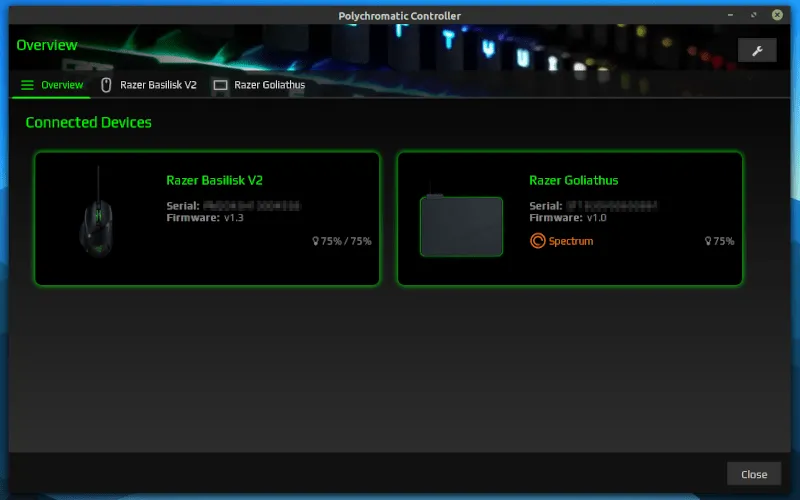Viewport: 800px width, 500px height.
Task: Open the Razer Basilisk V2 card title
Action: pos(214,181)
